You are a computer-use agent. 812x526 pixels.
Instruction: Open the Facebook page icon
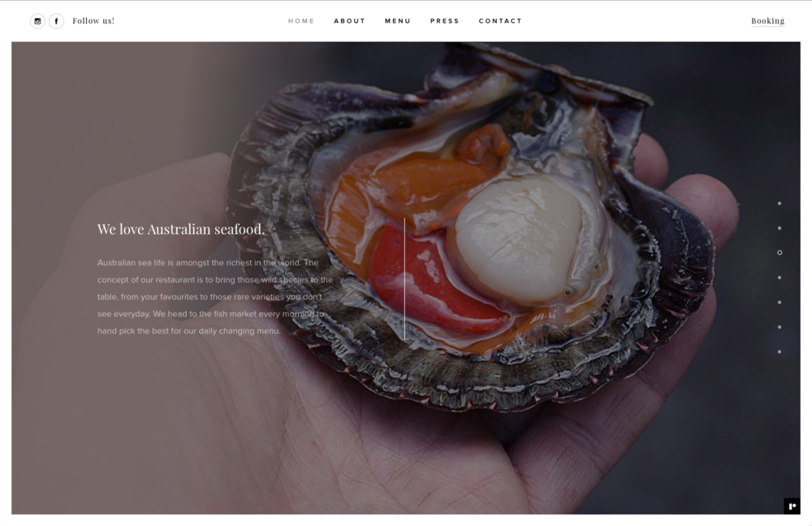click(57, 21)
